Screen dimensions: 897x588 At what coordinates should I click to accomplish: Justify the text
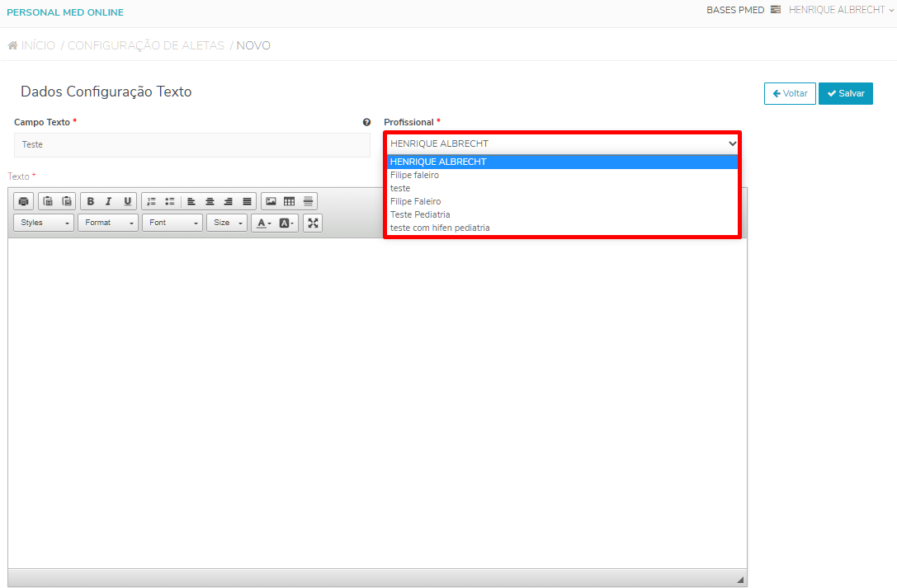click(247, 201)
